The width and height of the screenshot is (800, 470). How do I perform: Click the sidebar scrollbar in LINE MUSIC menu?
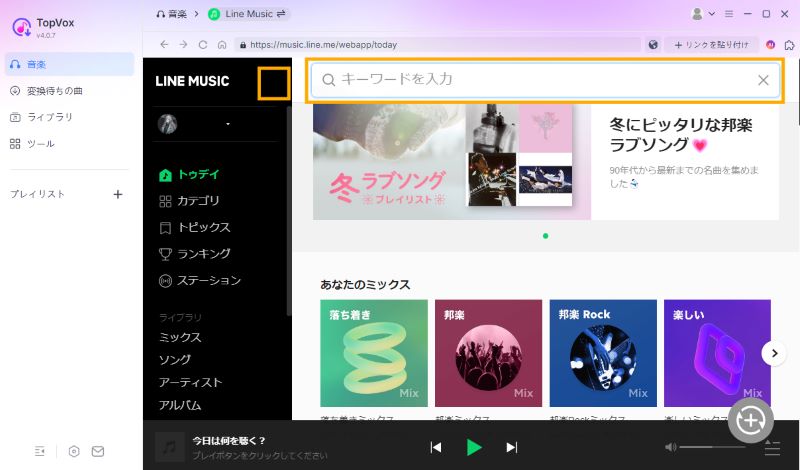tap(289, 209)
